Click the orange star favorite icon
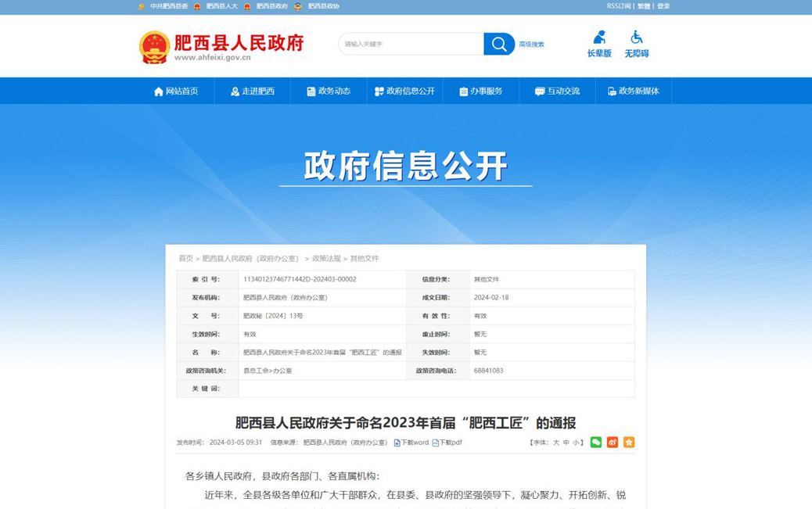The height and width of the screenshot is (509, 812). pos(629,443)
